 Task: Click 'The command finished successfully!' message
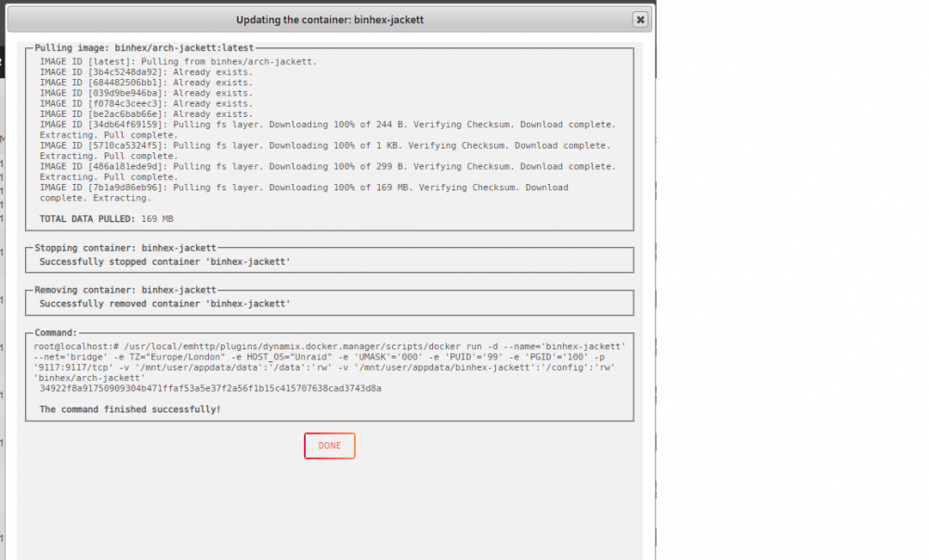pos(130,410)
